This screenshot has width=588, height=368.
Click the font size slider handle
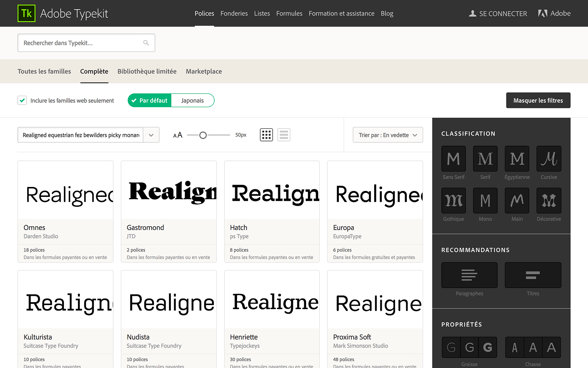point(203,135)
